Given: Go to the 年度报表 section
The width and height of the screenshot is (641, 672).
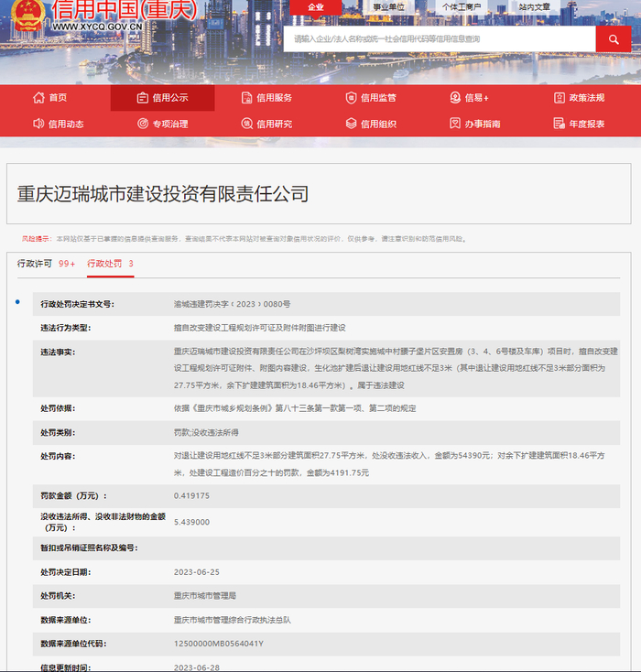Looking at the screenshot, I should click(x=587, y=124).
